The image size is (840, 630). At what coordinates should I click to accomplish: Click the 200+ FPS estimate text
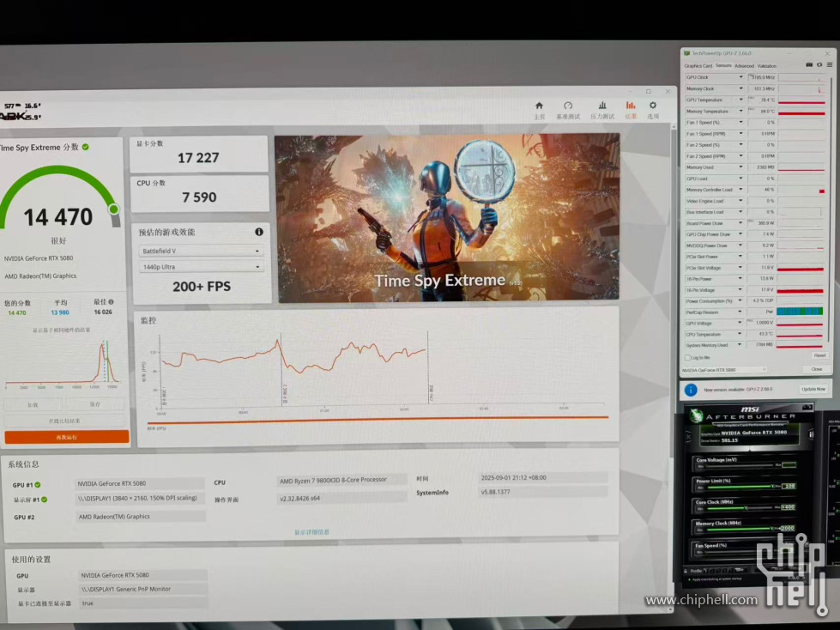[202, 287]
